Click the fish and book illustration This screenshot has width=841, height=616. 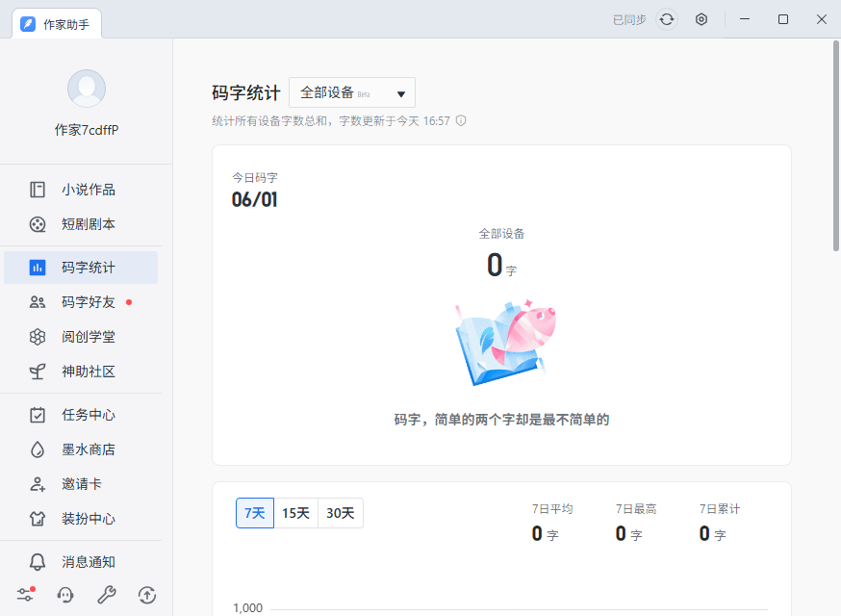tap(505, 343)
